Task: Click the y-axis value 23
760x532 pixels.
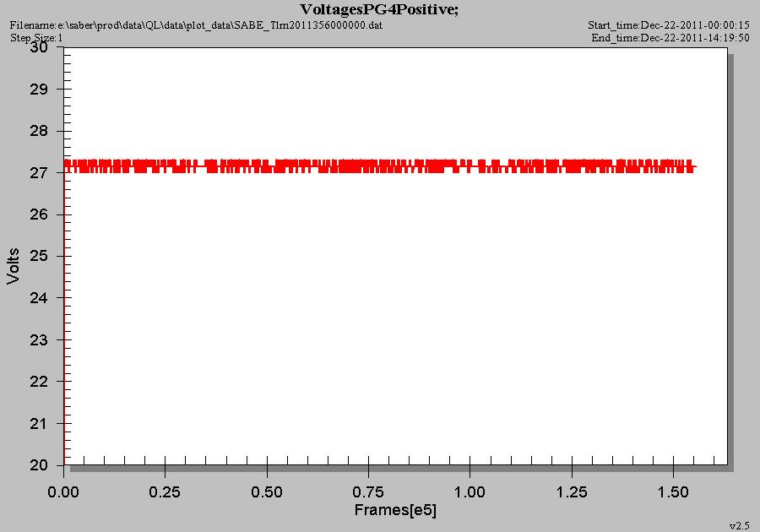Action: tap(39, 339)
